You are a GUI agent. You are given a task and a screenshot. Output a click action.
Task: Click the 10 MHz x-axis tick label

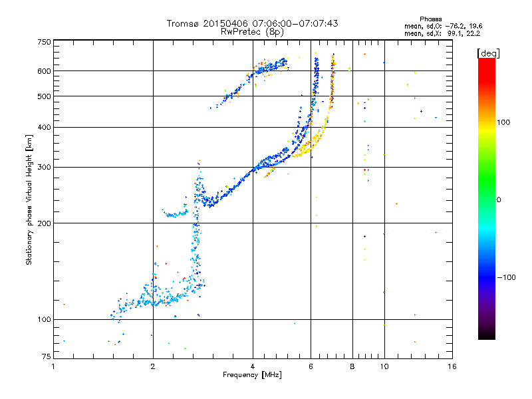pos(384,366)
